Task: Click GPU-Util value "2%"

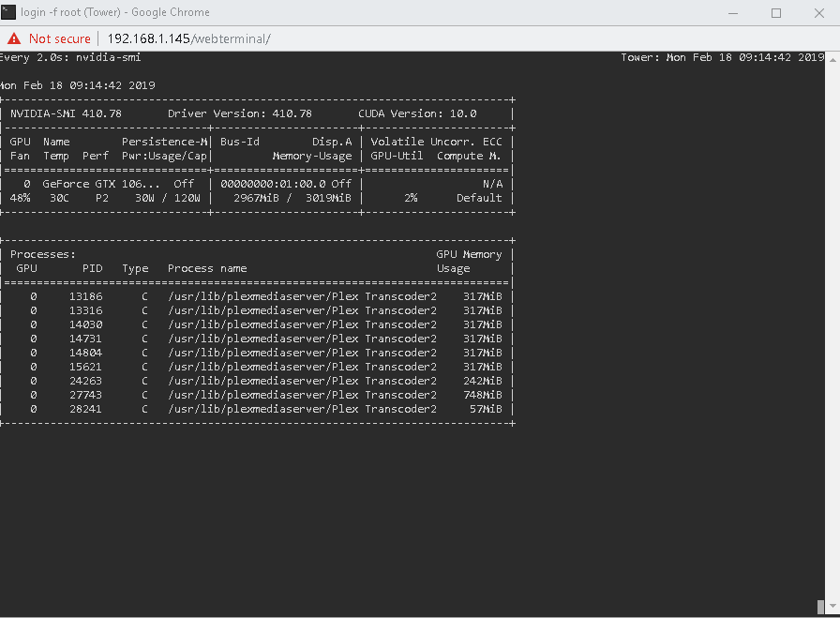Action: tap(411, 198)
